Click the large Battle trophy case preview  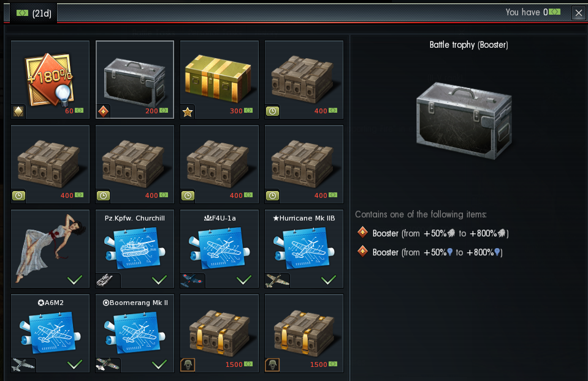click(x=464, y=121)
